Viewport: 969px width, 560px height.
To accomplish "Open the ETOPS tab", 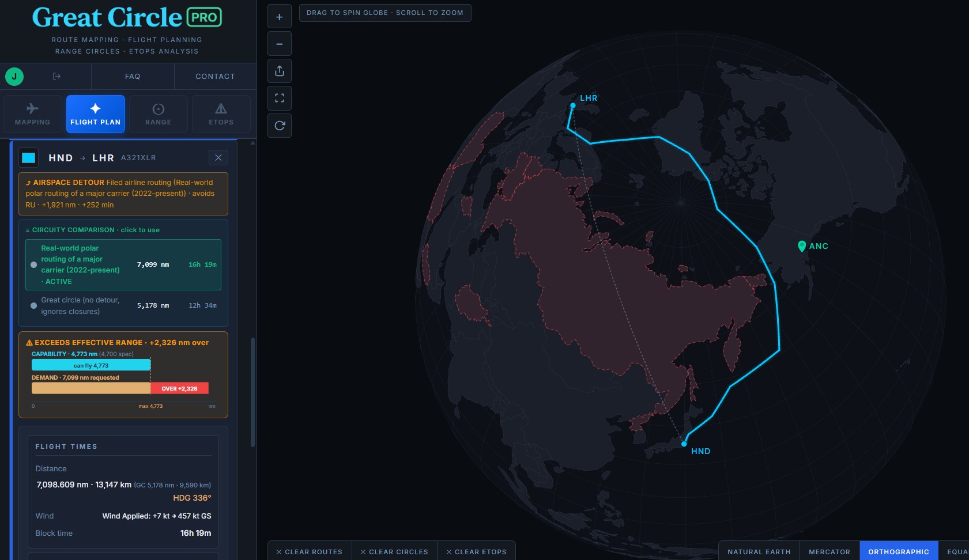I will pos(221,114).
